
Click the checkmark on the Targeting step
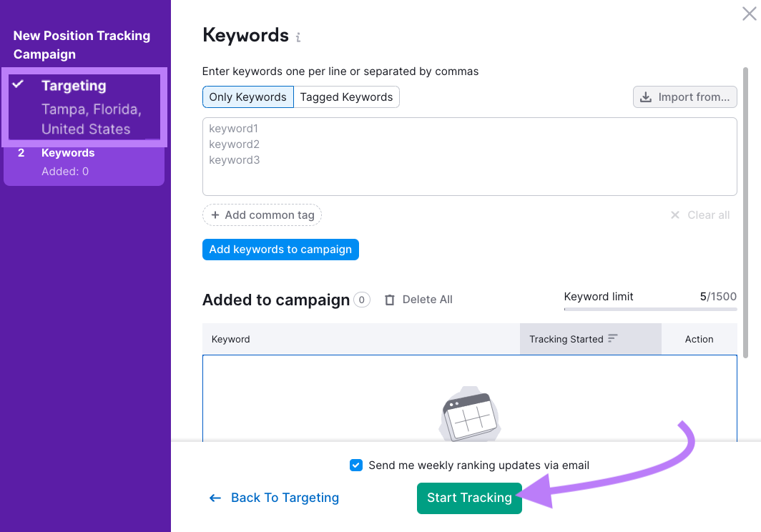click(19, 85)
